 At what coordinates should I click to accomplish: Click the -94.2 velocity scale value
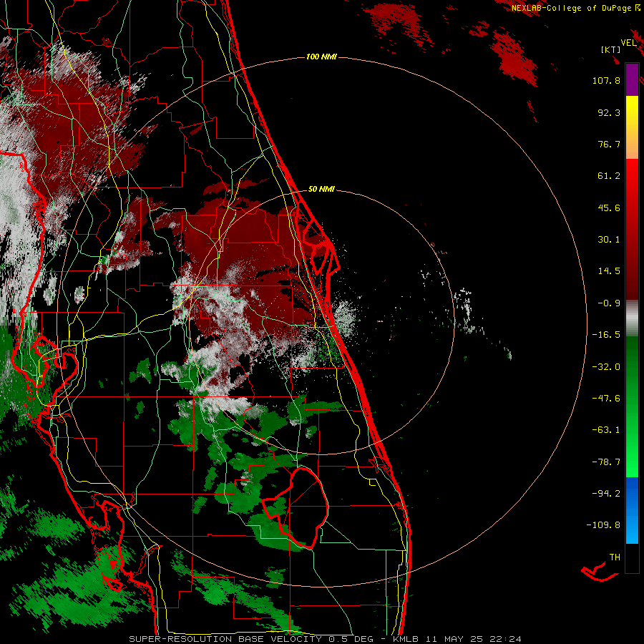point(606,493)
